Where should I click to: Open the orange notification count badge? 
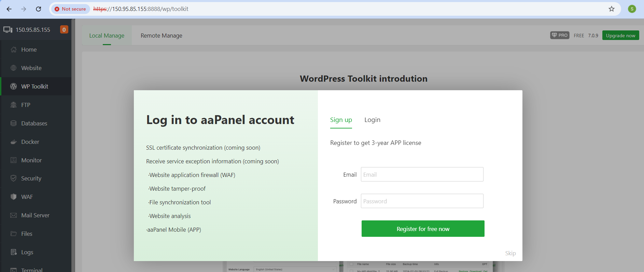coord(64,30)
